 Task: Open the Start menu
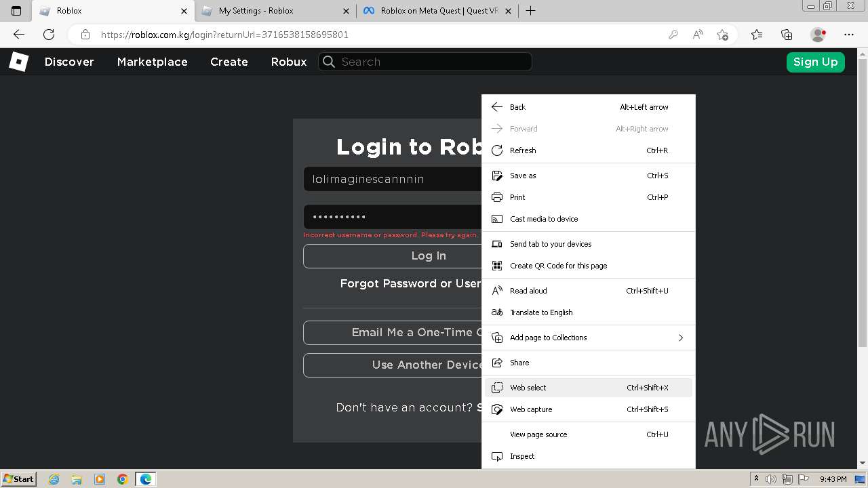(19, 479)
